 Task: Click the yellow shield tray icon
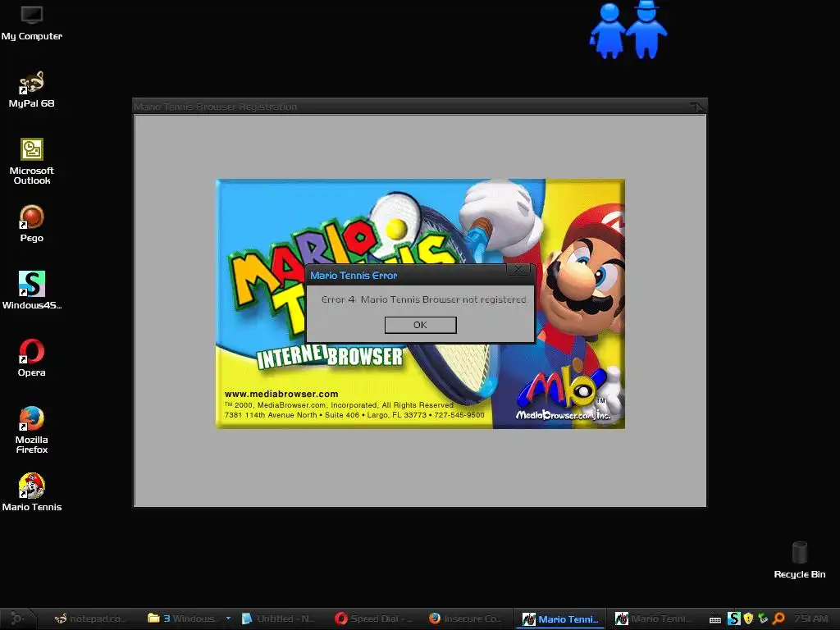(748, 619)
